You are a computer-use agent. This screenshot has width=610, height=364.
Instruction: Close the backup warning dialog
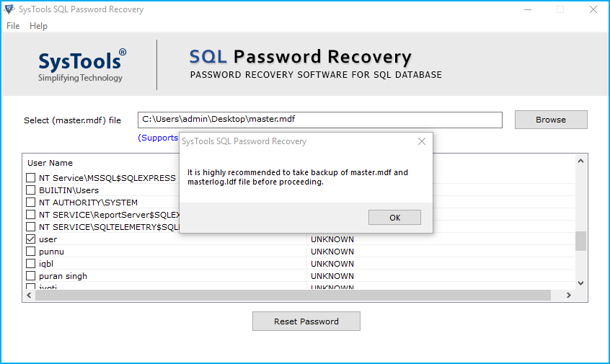coord(422,141)
